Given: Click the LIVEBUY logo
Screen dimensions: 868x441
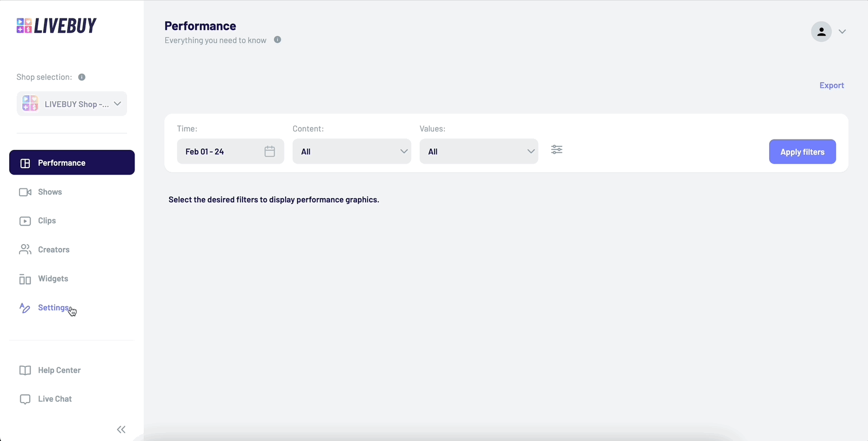Looking at the screenshot, I should [56, 25].
